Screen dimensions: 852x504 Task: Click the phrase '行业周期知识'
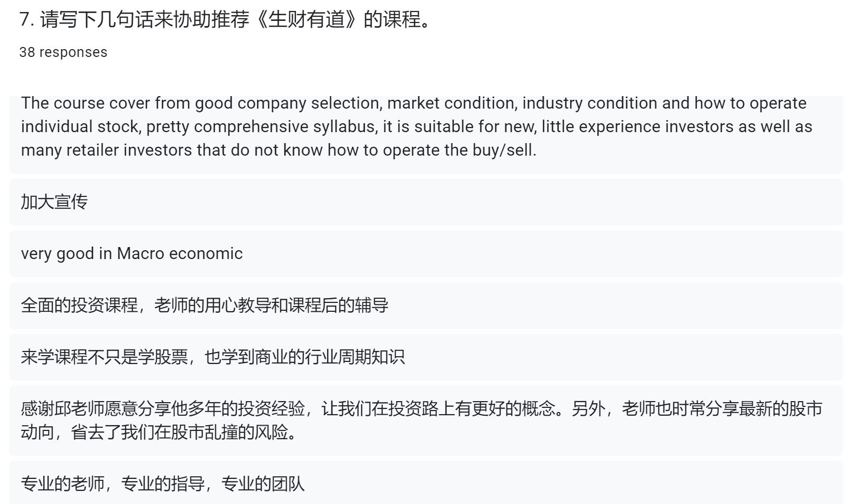point(355,357)
